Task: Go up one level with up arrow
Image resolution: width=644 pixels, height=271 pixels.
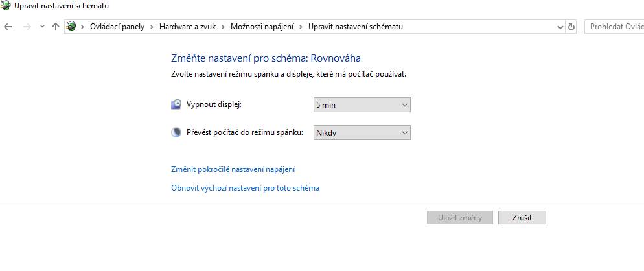Action: click(x=56, y=27)
